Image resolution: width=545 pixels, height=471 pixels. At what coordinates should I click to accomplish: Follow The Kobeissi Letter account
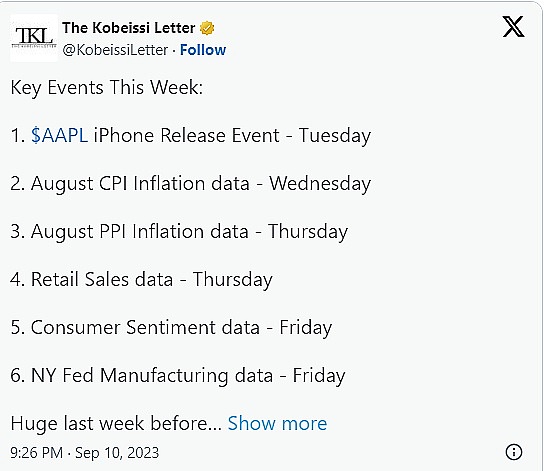[x=203, y=50]
